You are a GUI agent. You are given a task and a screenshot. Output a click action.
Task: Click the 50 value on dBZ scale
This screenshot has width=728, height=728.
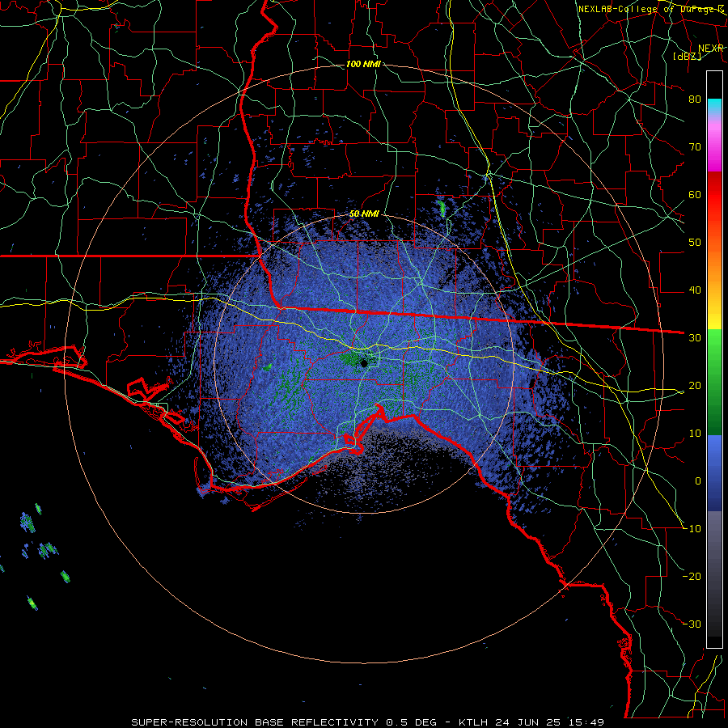tap(695, 243)
